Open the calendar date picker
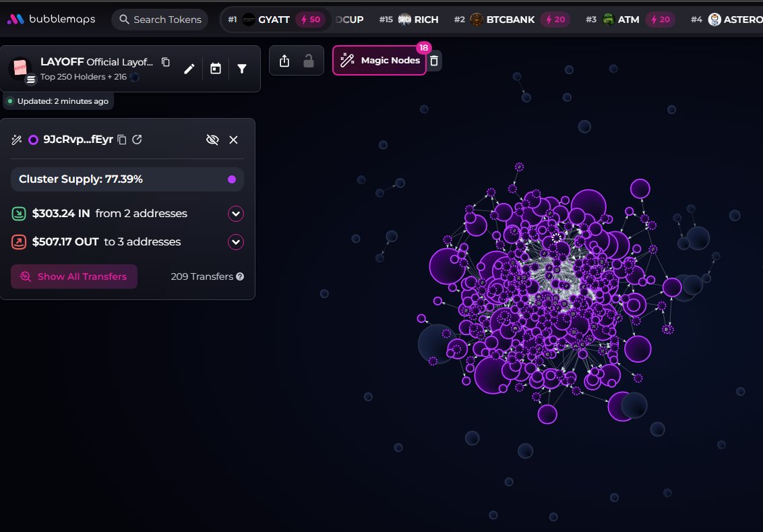 (216, 69)
